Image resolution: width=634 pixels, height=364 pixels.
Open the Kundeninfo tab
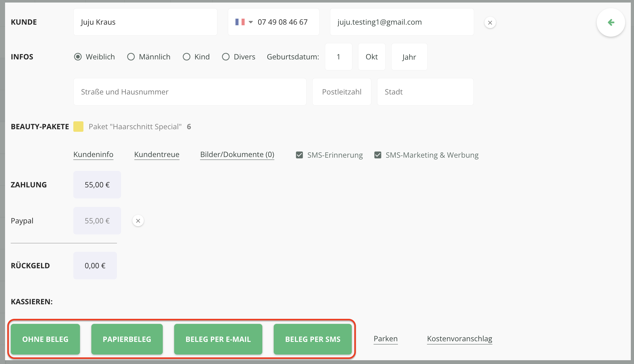93,155
